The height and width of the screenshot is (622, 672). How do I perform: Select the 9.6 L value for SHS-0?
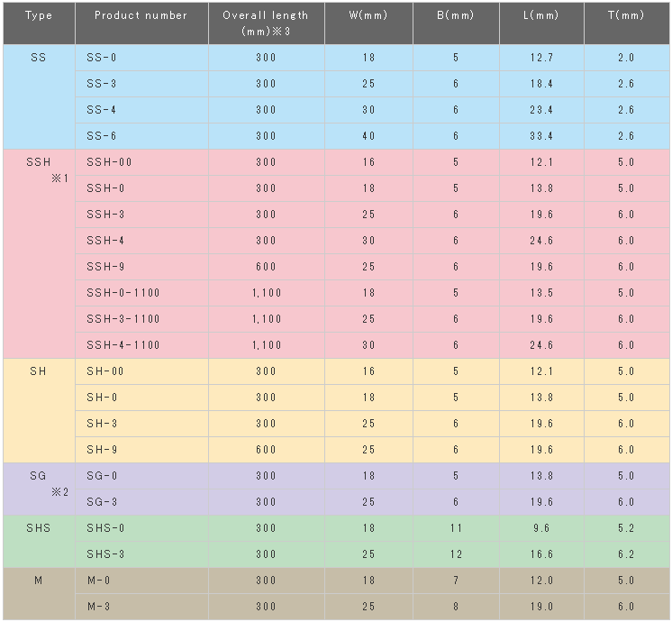tap(541, 528)
